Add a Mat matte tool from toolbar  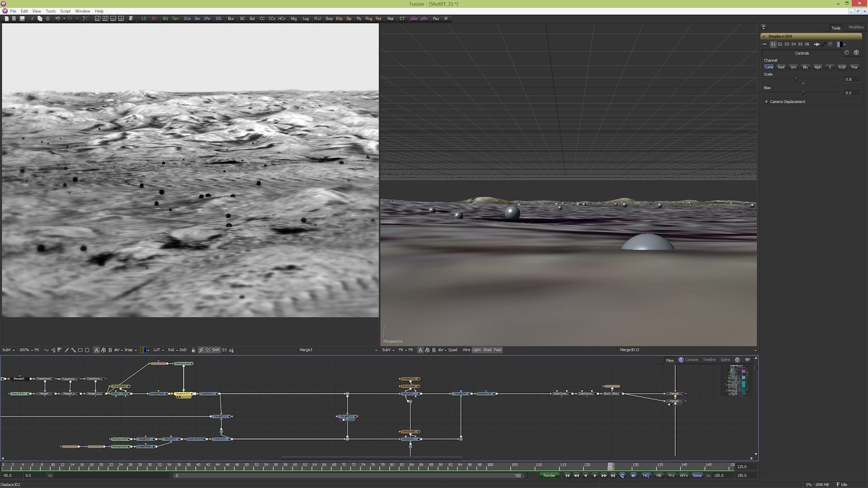coord(391,19)
